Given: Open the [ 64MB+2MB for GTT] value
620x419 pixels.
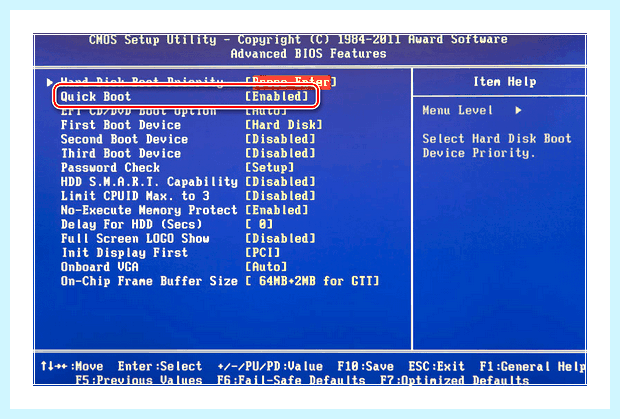Looking at the screenshot, I should tap(312, 281).
